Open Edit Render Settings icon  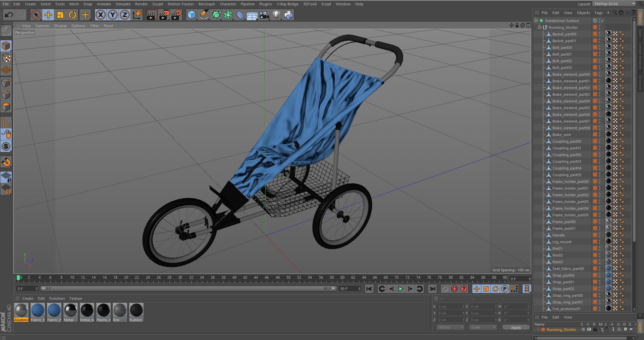click(176, 15)
